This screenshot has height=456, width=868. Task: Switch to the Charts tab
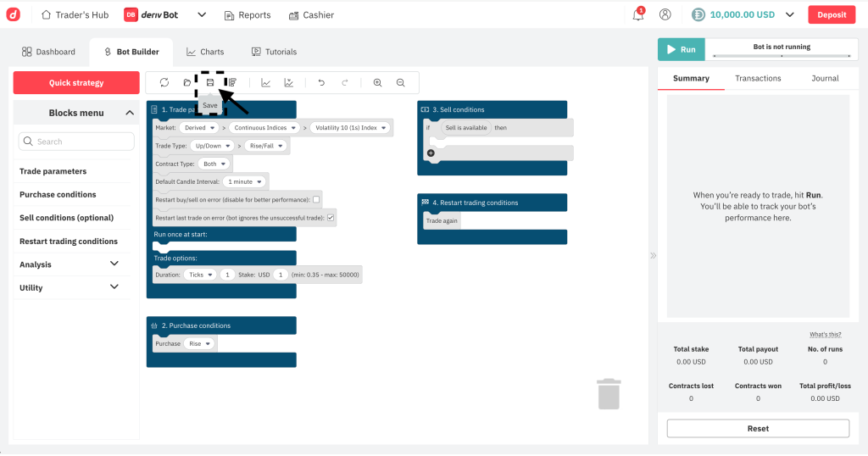[x=205, y=52]
